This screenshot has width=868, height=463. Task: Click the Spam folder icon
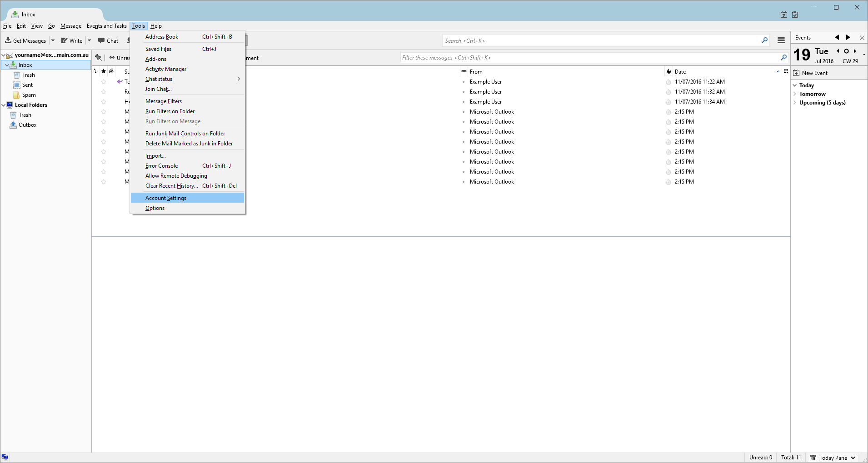(17, 95)
